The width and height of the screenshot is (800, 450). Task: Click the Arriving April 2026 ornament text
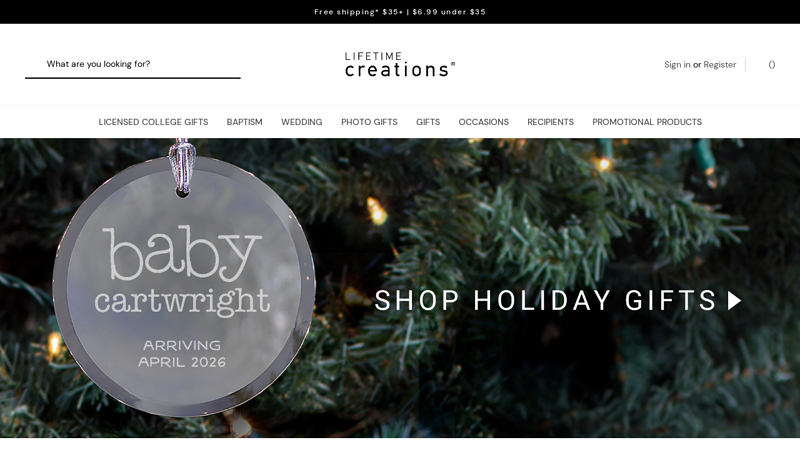(x=182, y=354)
